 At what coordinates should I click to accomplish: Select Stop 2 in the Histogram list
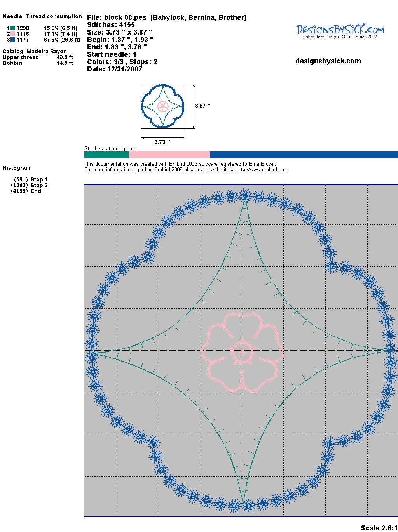[39, 185]
